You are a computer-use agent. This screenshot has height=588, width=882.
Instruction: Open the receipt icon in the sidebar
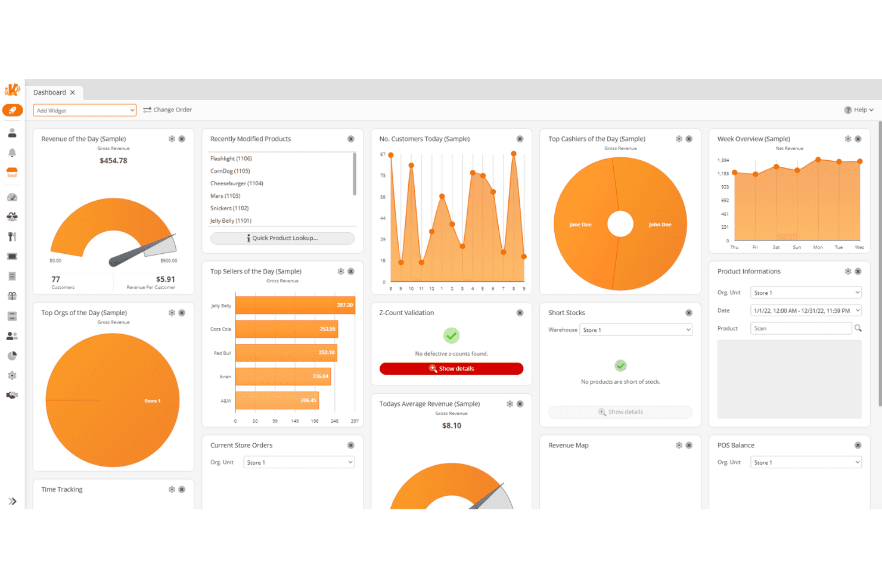click(x=12, y=276)
